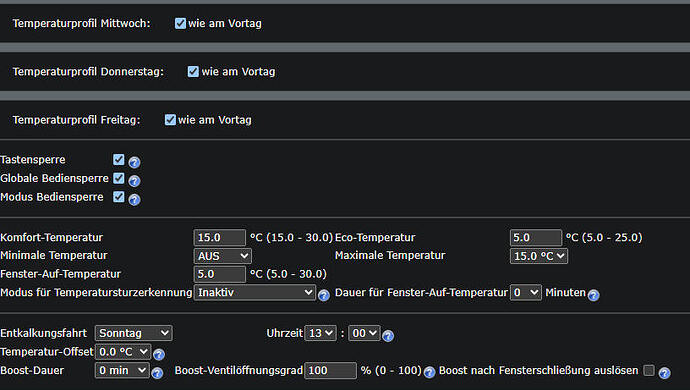690x390 pixels.
Task: Click the 'Temperaturprofil Mittwoch:' label
Action: 81,23
